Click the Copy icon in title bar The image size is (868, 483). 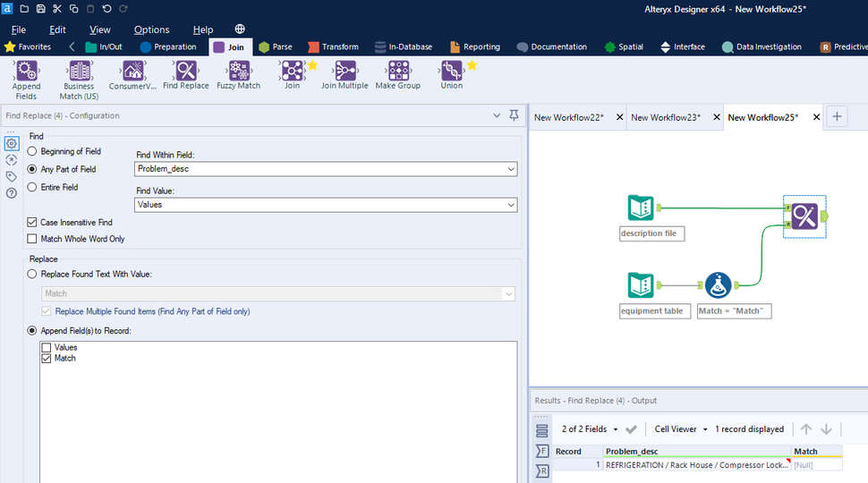pyautogui.click(x=73, y=9)
